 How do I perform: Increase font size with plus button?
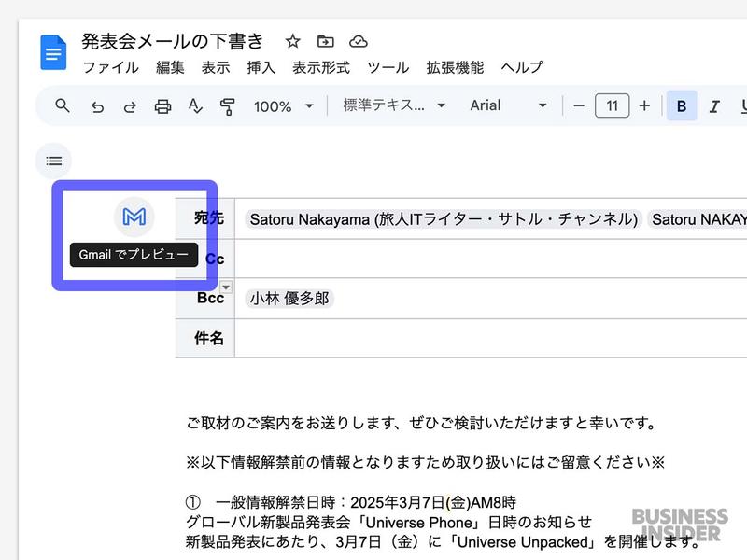(x=644, y=105)
